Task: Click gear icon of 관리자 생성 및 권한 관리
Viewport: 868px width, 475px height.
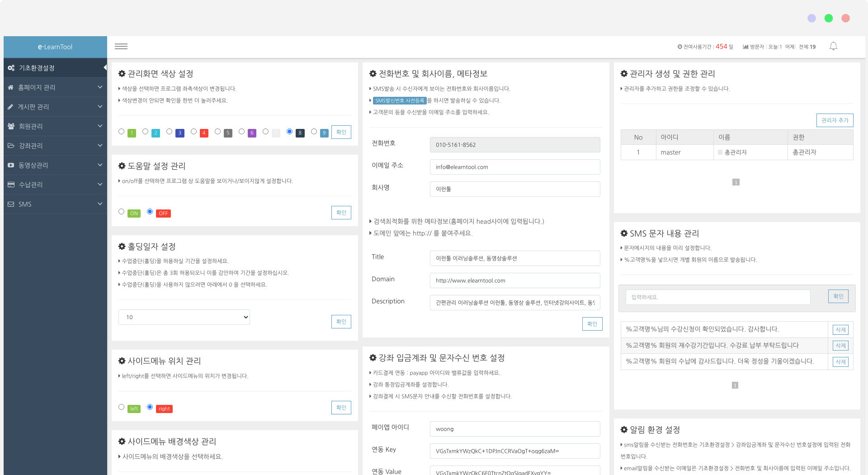Action: point(624,74)
